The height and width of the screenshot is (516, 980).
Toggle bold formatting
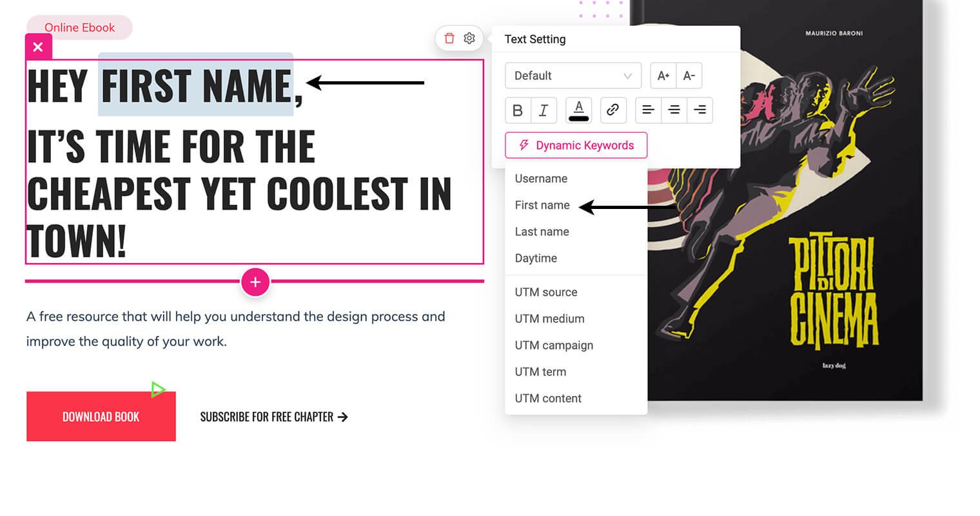pos(518,110)
